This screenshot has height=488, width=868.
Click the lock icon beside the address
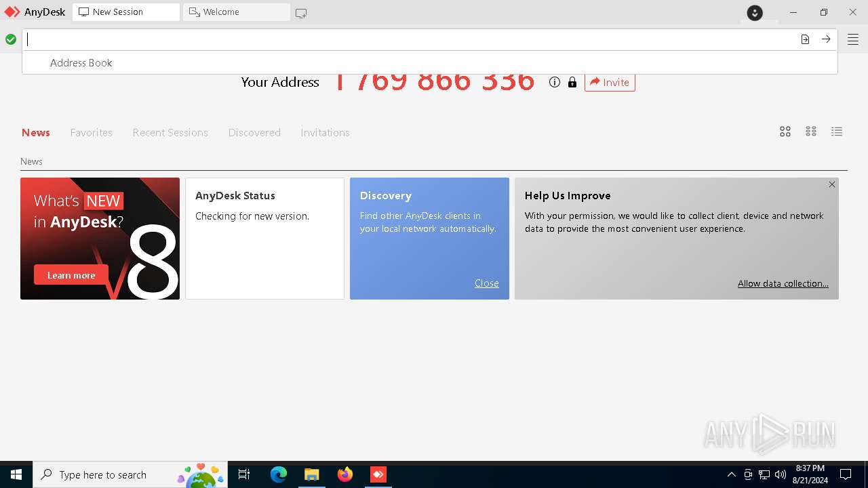pos(572,82)
